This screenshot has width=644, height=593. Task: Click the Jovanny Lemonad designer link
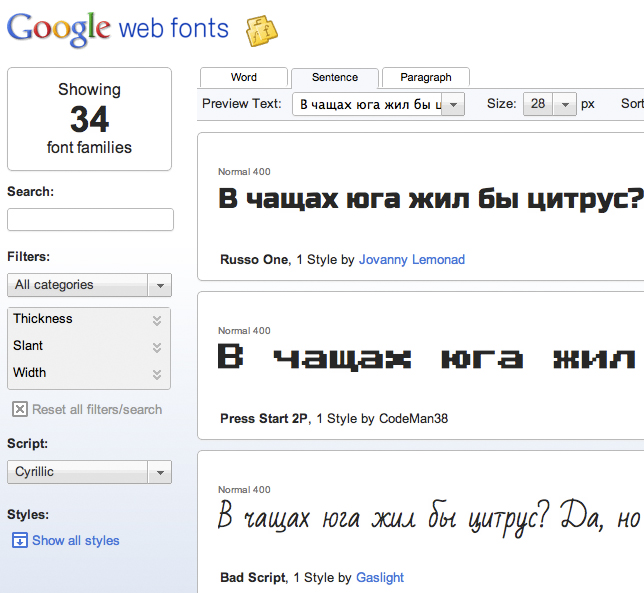coord(412,260)
